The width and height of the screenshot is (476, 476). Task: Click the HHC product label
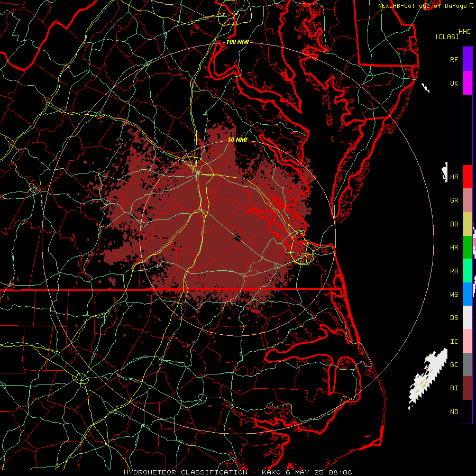point(464,32)
